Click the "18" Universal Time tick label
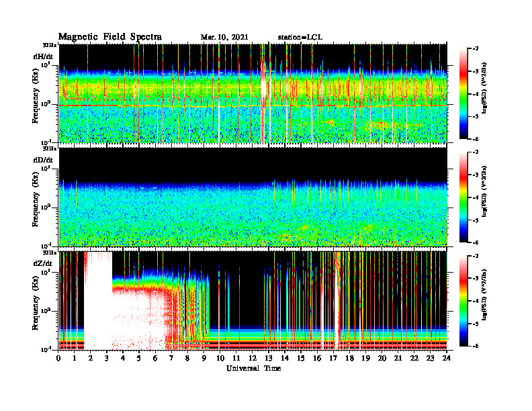The height and width of the screenshot is (411, 532). tap(349, 358)
